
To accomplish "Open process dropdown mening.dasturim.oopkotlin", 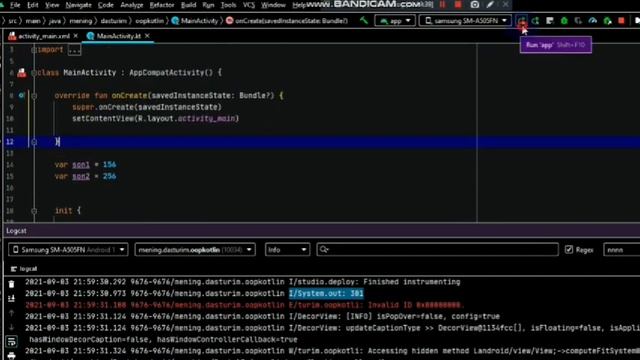I will (x=195, y=249).
